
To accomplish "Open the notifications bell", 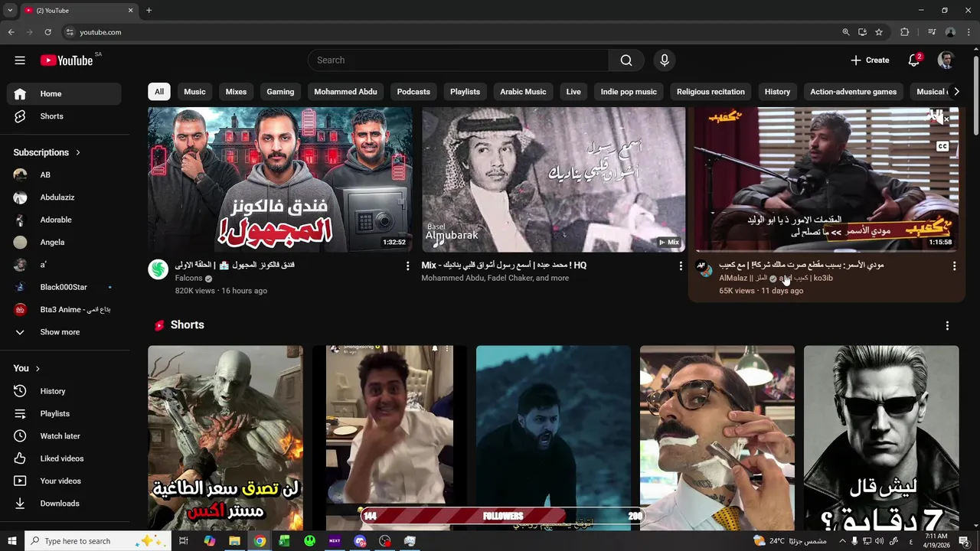I will pos(913,60).
